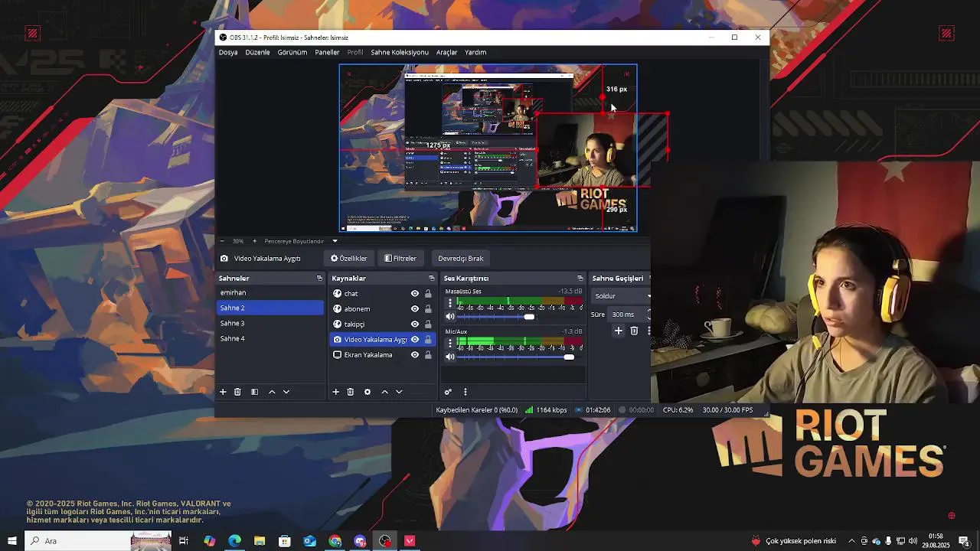The height and width of the screenshot is (551, 980).
Task: Mute the Mic/Aux speaker icon
Action: point(450,357)
